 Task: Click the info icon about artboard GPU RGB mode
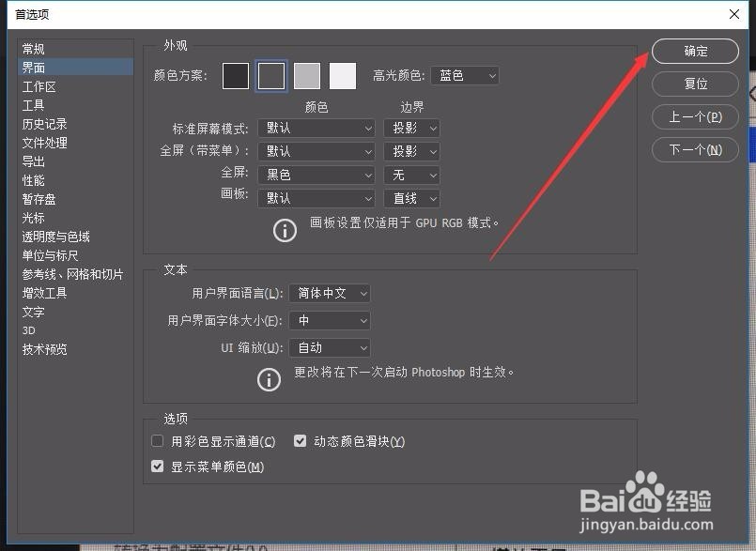coord(285,230)
